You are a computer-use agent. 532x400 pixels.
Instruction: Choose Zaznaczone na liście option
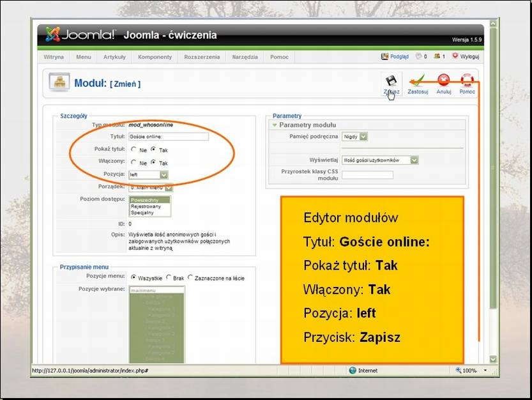[x=190, y=277]
